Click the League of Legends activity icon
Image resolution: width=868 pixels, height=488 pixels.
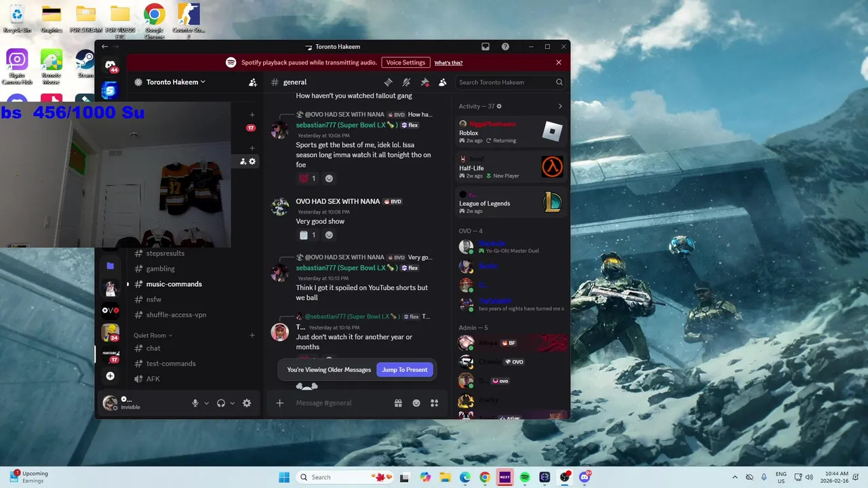pyautogui.click(x=553, y=202)
